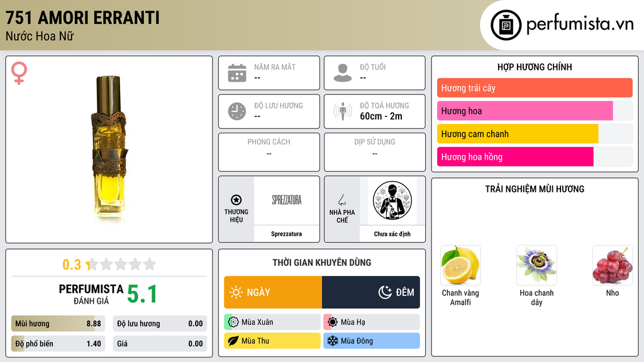
Task: Click the clock icon beside Độ lưu hương
Action: (237, 111)
